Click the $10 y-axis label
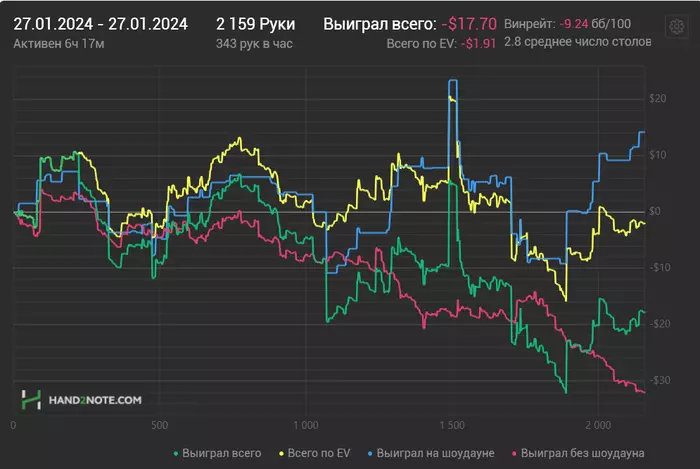The image size is (700, 469). tap(658, 155)
